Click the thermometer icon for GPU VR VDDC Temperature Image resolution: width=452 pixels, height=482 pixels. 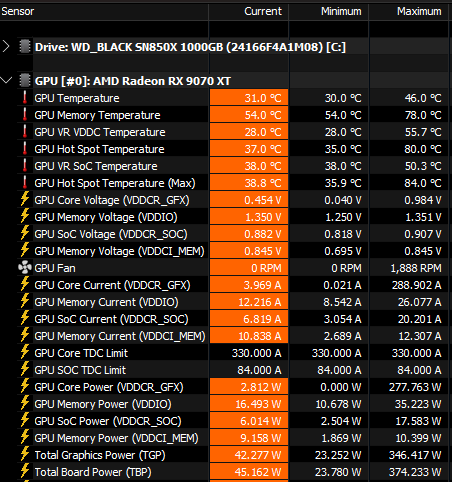click(x=25, y=131)
